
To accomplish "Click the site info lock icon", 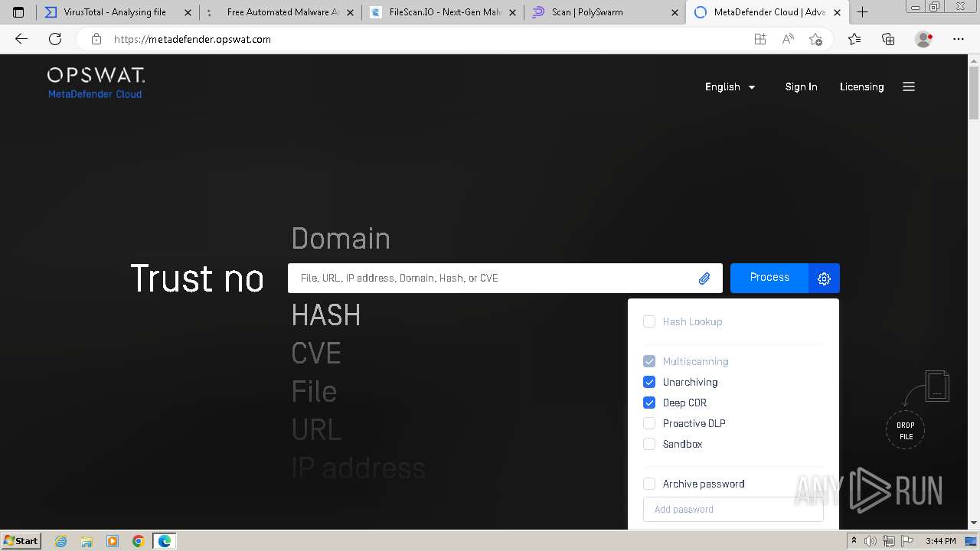I will coord(96,39).
